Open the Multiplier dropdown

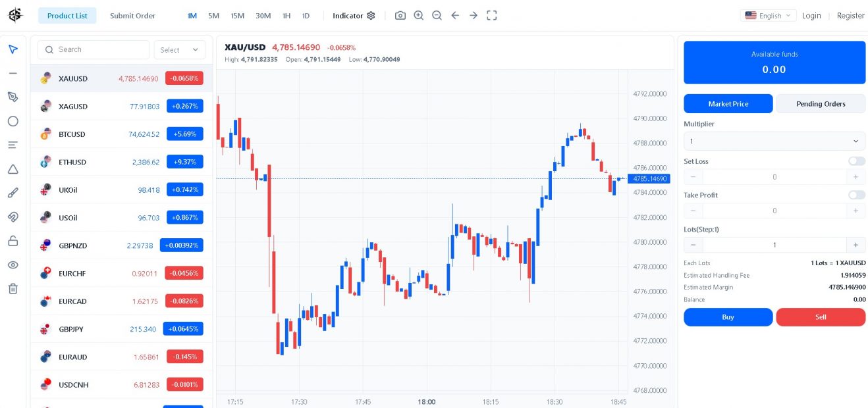pyautogui.click(x=774, y=141)
